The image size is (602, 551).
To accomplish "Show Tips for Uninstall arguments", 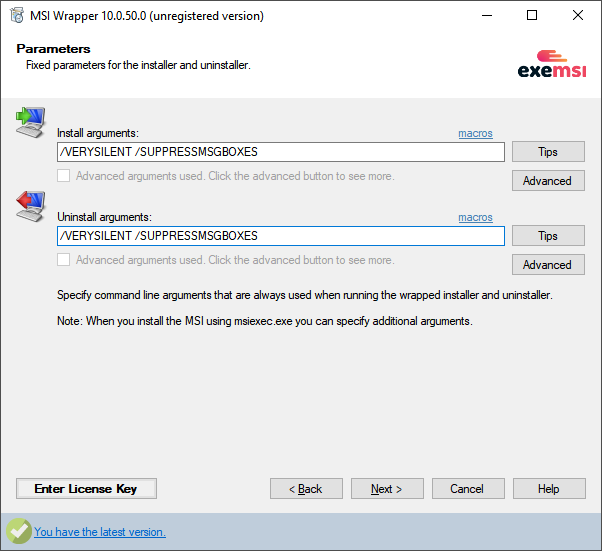I will coord(548,236).
